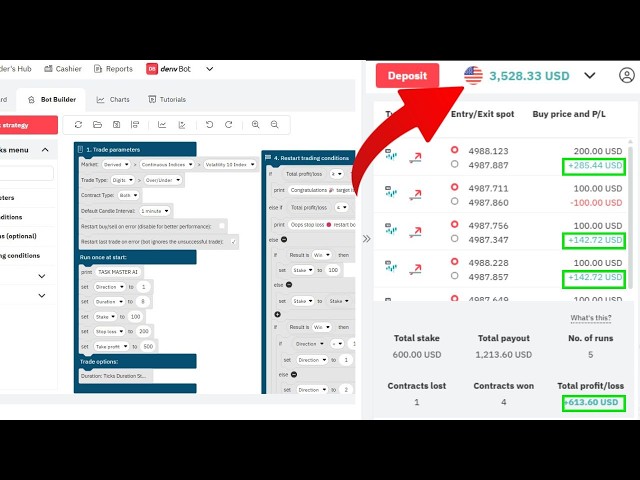
Task: Click the Stop loss value field 200
Action: [144, 331]
